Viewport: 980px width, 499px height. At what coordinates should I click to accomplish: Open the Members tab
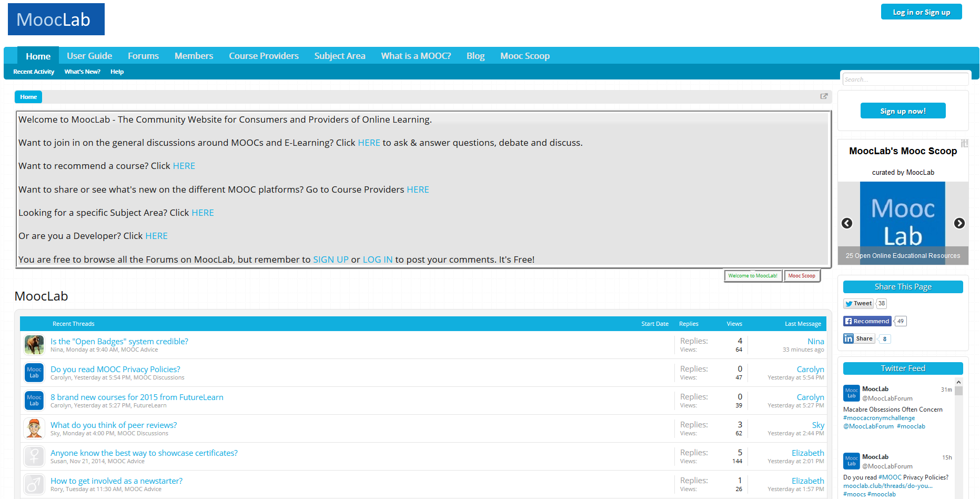tap(194, 56)
